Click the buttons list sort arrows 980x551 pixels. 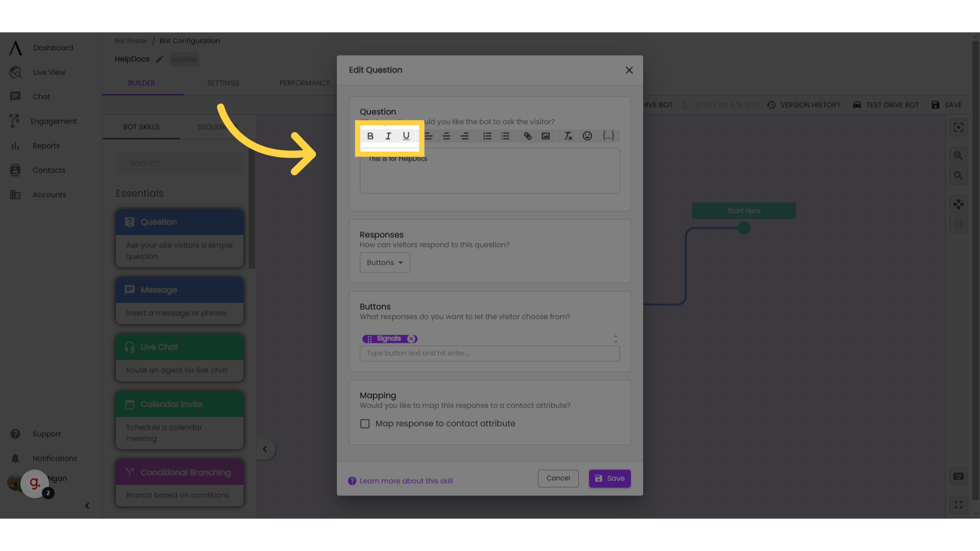tap(616, 339)
